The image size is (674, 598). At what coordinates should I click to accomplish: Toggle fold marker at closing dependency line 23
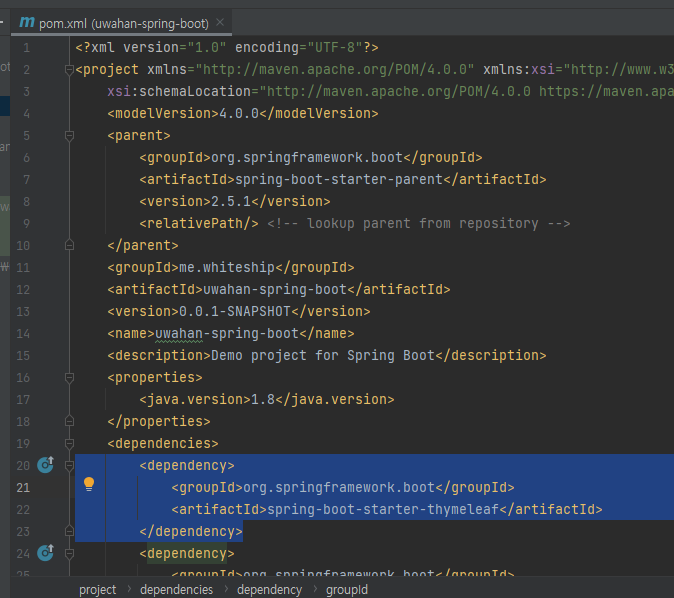pyautogui.click(x=69, y=531)
